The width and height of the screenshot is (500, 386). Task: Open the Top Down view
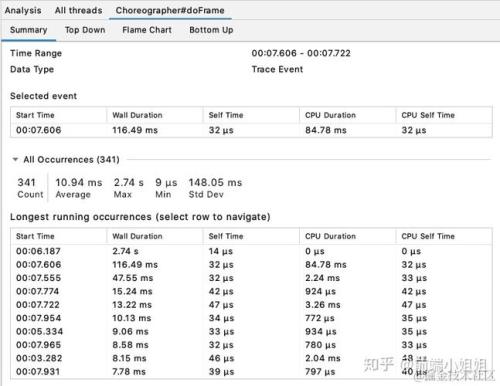pyautogui.click(x=85, y=30)
